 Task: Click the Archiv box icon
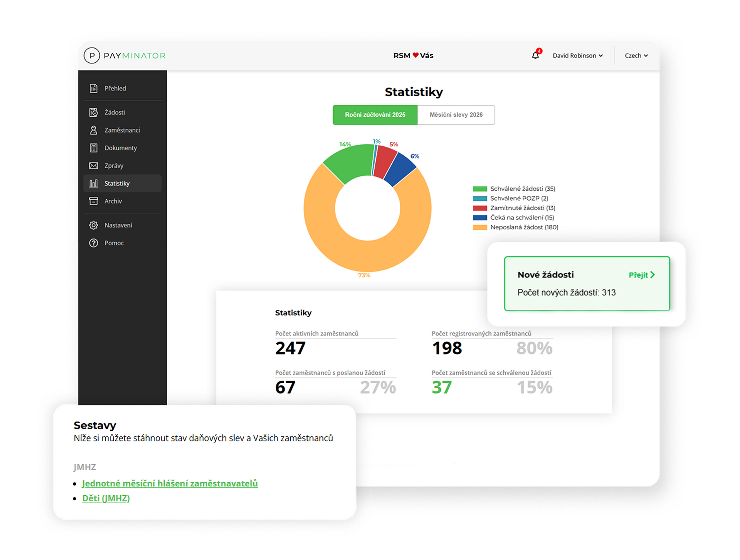pos(93,201)
